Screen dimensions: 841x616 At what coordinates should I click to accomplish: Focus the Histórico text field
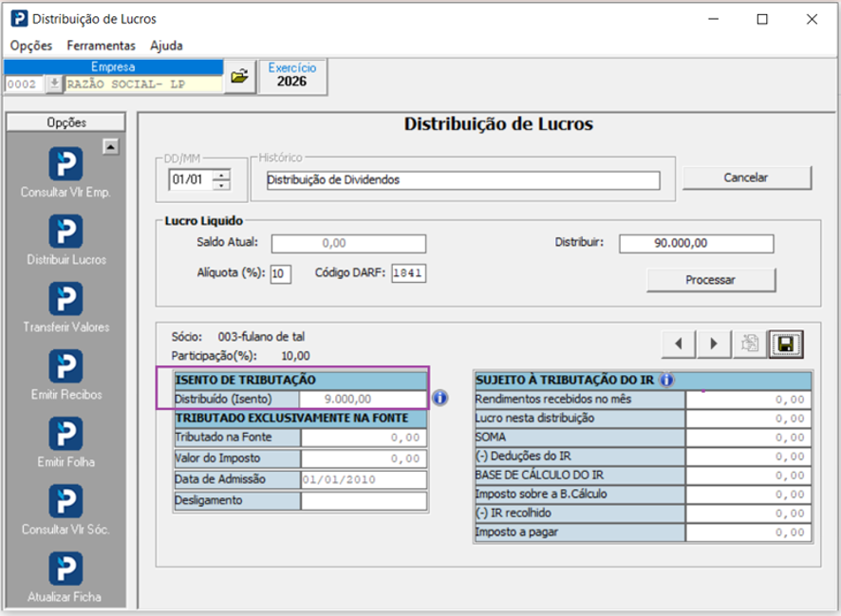463,180
